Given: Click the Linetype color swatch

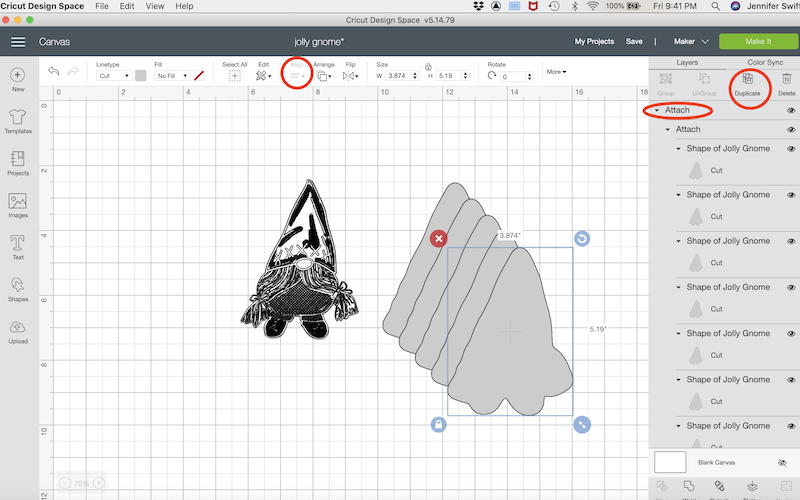Looking at the screenshot, I should tap(141, 76).
